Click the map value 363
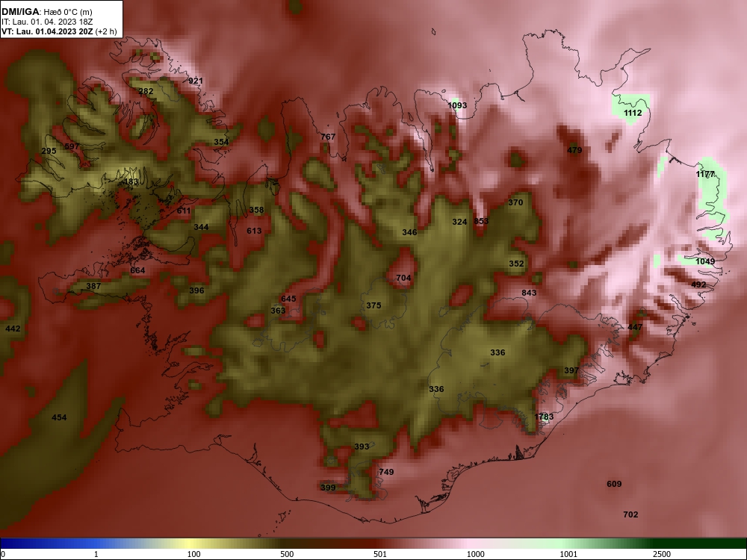 point(278,311)
